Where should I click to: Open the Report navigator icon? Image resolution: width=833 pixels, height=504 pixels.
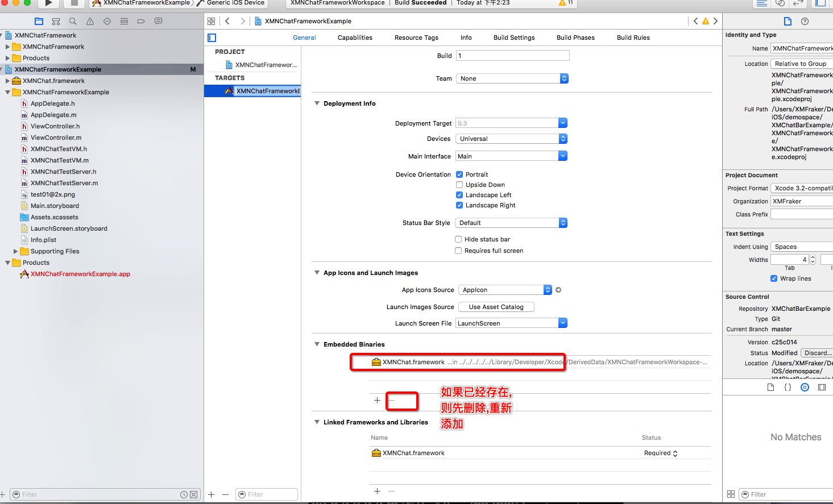158,21
